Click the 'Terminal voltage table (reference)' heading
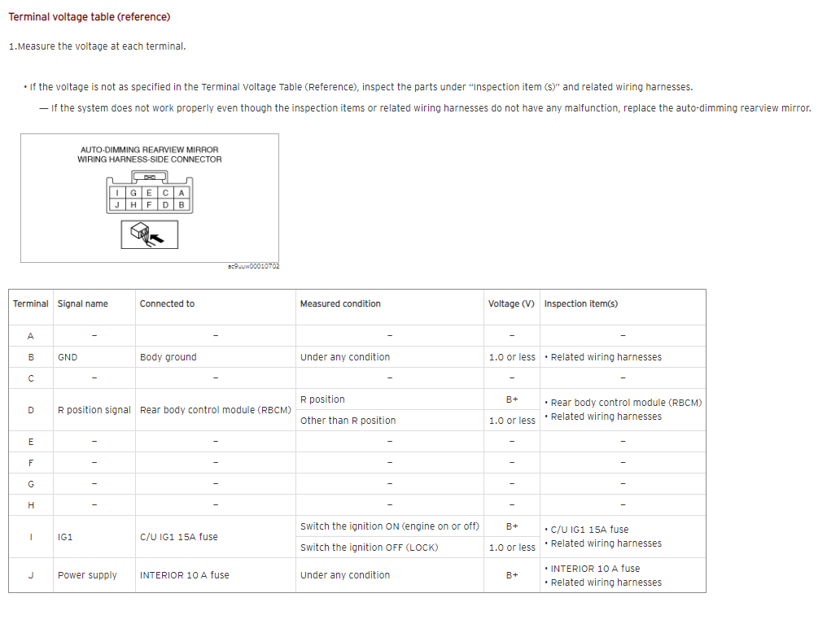 click(90, 17)
